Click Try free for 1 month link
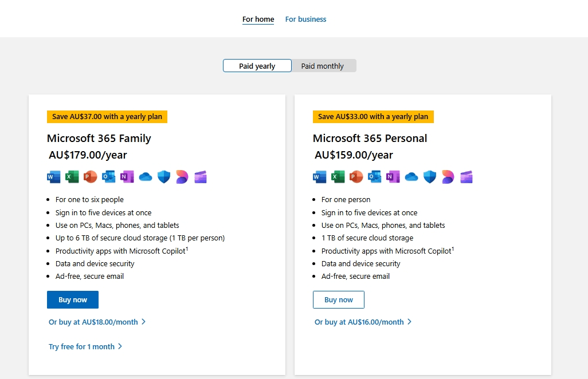The image size is (588, 379). pos(85,347)
